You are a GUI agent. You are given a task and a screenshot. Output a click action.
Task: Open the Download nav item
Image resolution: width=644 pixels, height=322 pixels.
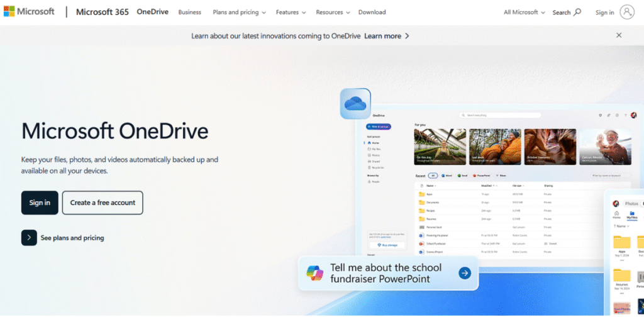click(372, 13)
